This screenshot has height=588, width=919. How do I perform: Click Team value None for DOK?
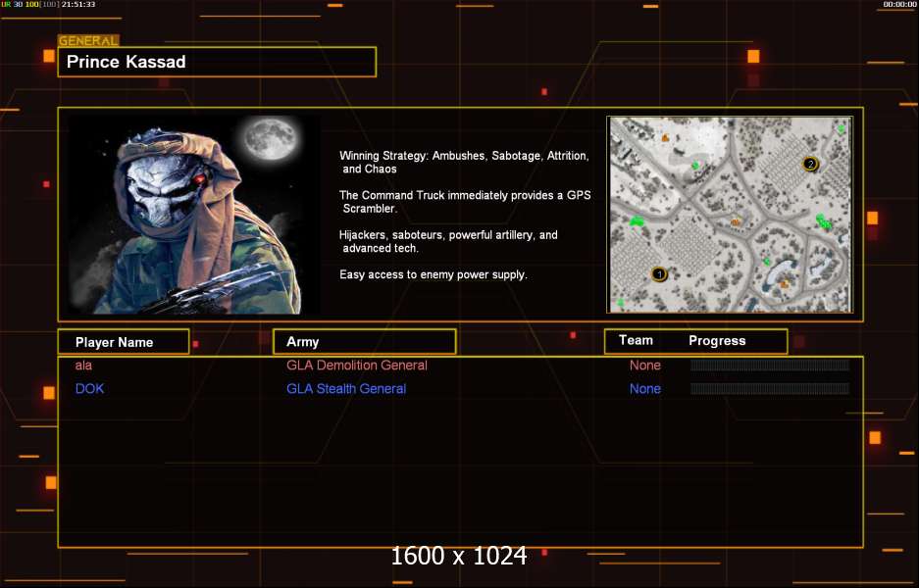645,389
